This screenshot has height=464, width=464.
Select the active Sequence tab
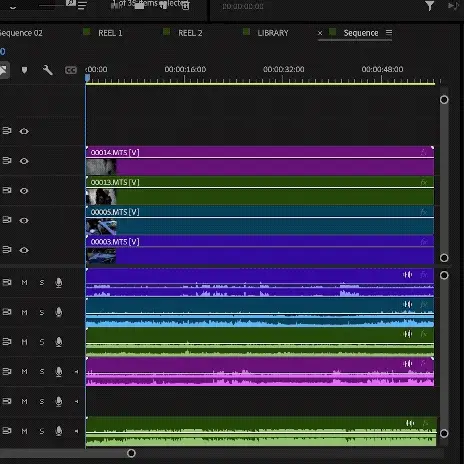point(361,33)
